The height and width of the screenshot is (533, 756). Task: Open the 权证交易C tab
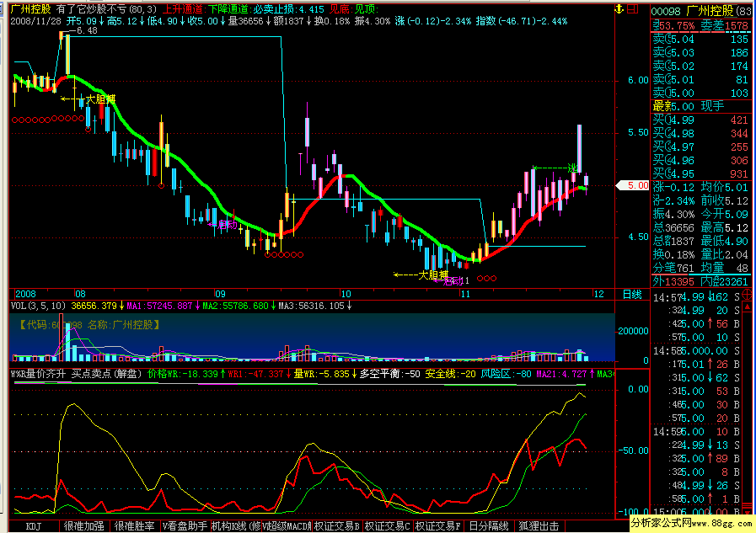click(388, 526)
